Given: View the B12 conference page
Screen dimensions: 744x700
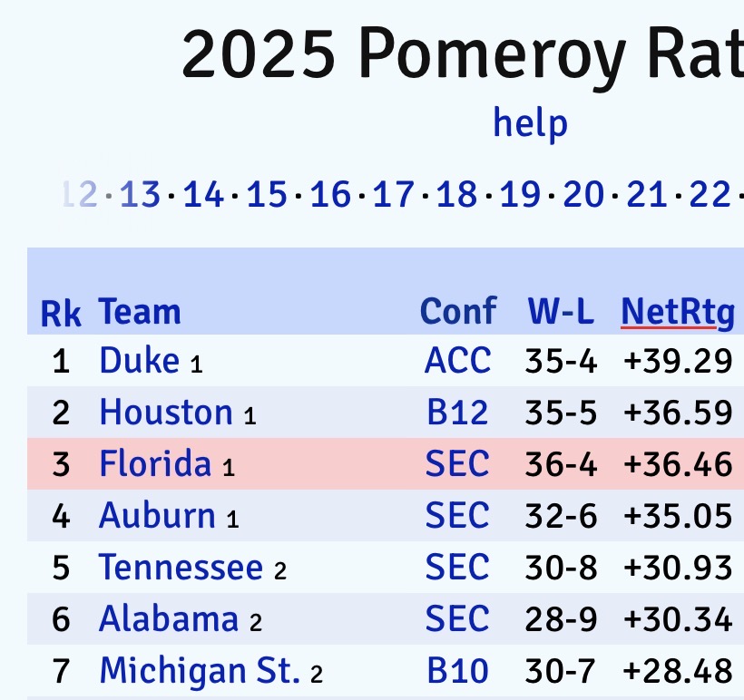Looking at the screenshot, I should pyautogui.click(x=457, y=413).
